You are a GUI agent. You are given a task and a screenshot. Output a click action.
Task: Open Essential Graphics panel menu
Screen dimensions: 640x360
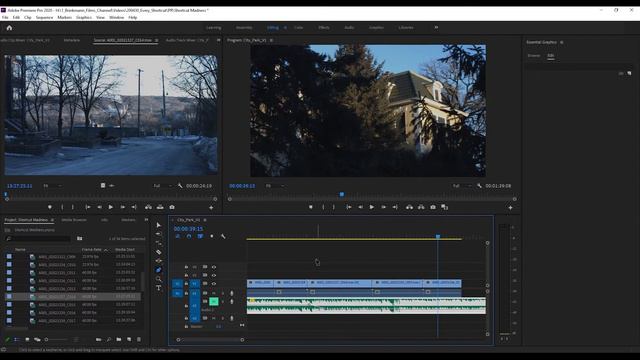pos(562,42)
